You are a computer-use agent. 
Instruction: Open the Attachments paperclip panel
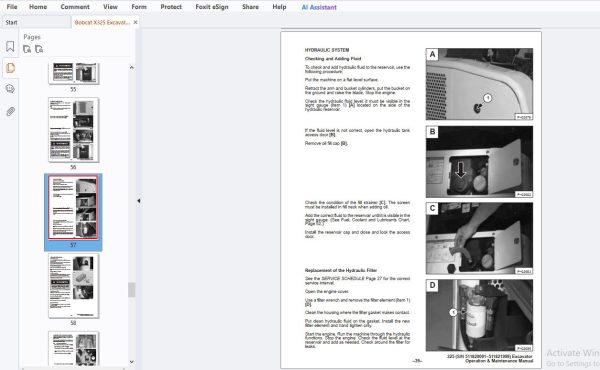10,111
